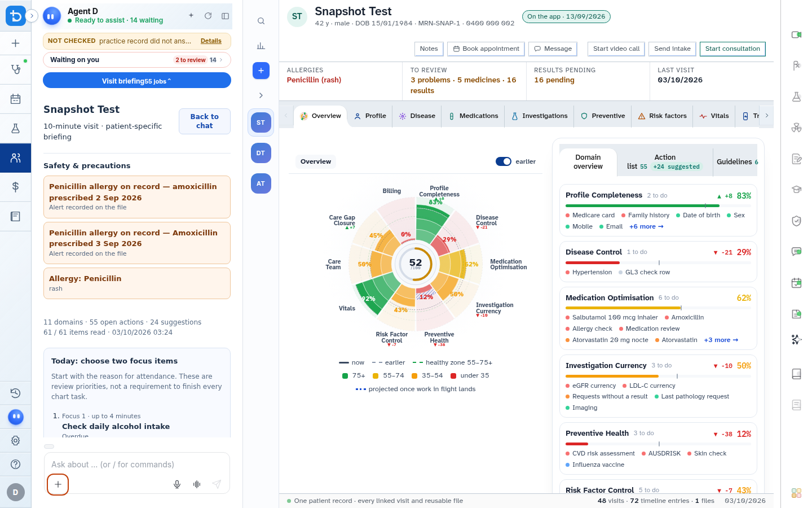Image resolution: width=812 pixels, height=508 pixels.
Task: Toggle the earlier comparison switch
Action: tap(504, 161)
